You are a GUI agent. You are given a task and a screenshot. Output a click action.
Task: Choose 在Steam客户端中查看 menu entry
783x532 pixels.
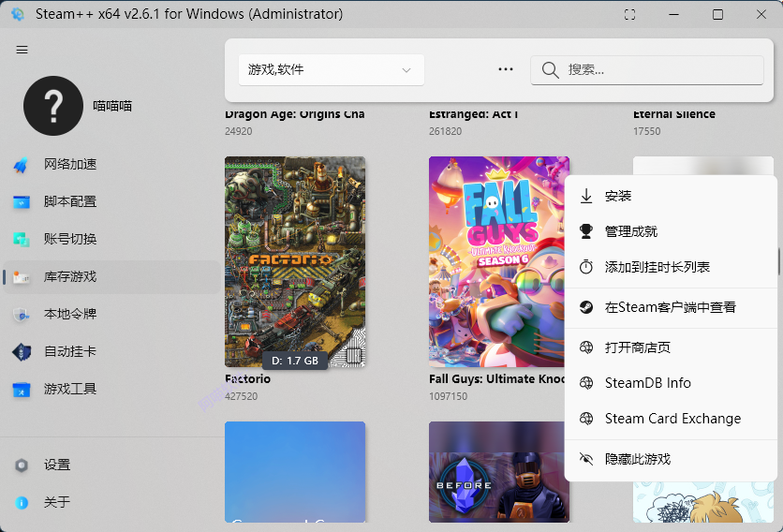[x=671, y=307]
